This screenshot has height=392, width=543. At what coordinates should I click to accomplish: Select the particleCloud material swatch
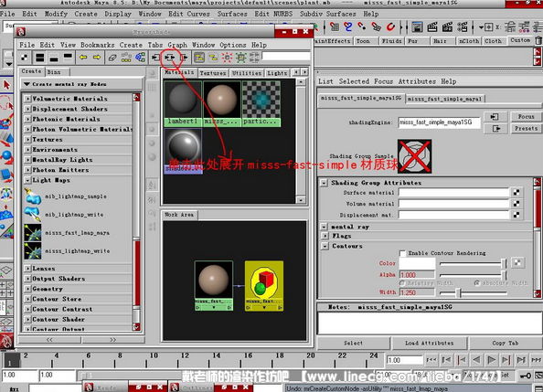261,103
